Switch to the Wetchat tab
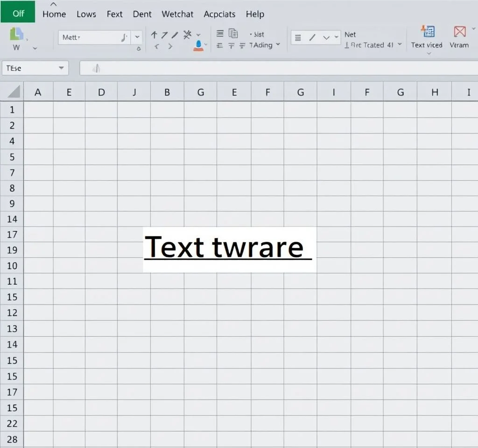 pos(177,14)
